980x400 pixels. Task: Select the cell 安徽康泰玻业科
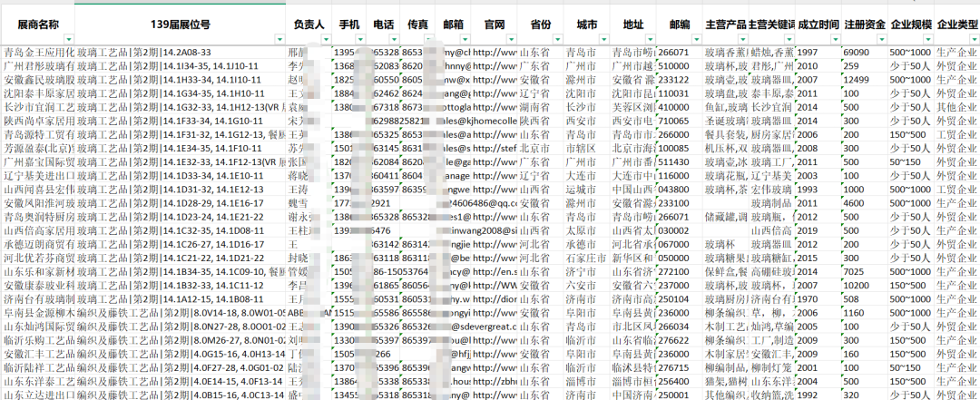click(x=37, y=285)
